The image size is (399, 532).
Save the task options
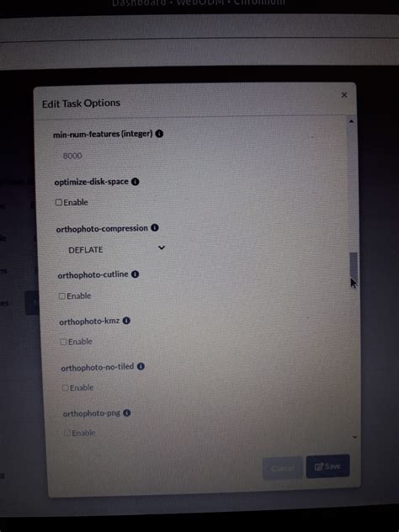[327, 466]
